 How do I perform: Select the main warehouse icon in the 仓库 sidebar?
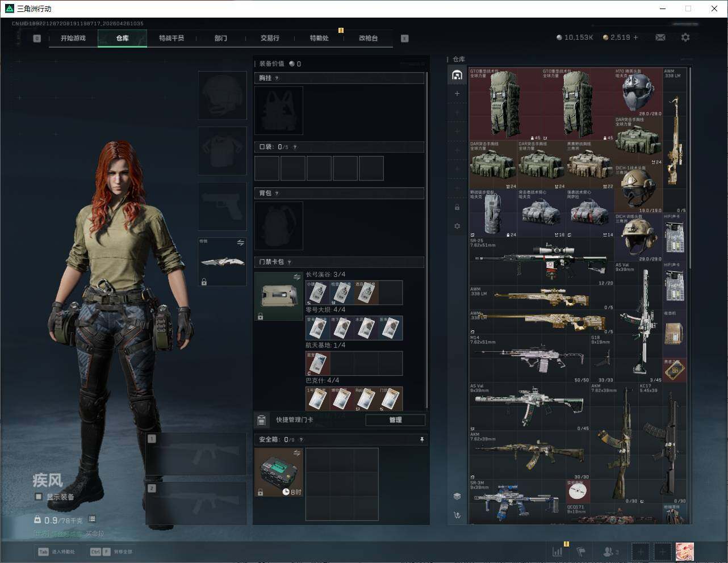pyautogui.click(x=457, y=75)
